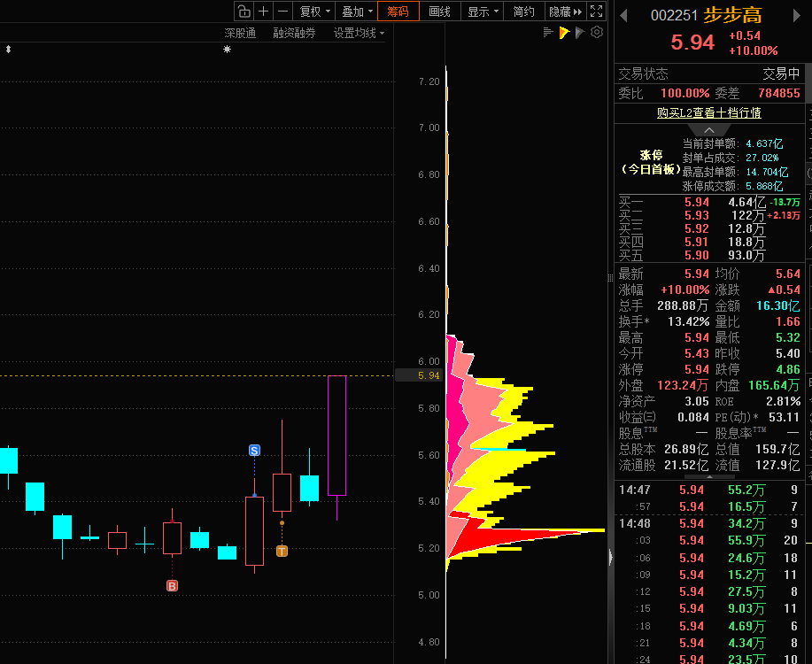Click the T marker on chart
This screenshot has width=812, height=664.
tap(282, 551)
